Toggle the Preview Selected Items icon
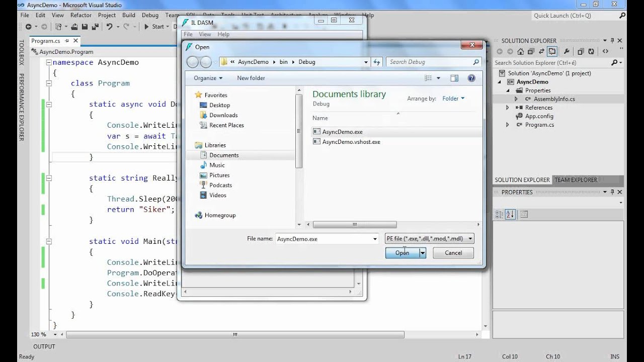This screenshot has width=644, height=362. pyautogui.click(x=552, y=51)
